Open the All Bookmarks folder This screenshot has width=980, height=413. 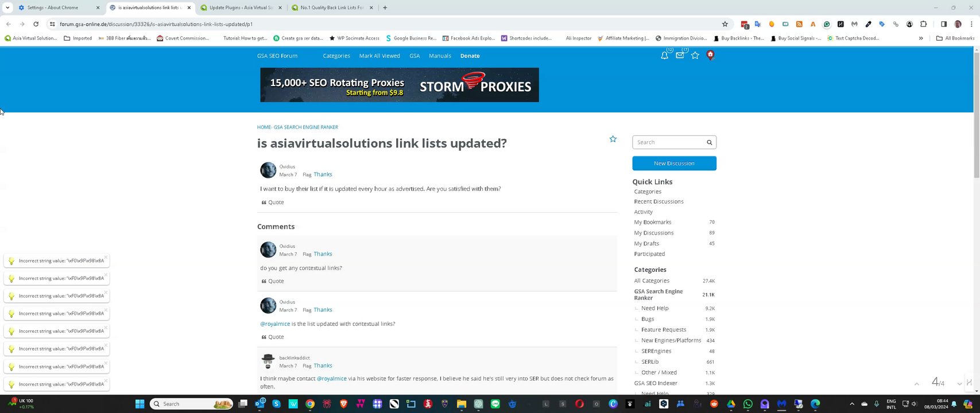[955, 38]
